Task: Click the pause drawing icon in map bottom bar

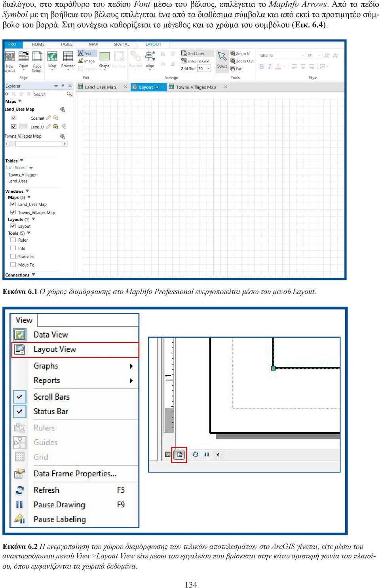Action: click(x=206, y=455)
